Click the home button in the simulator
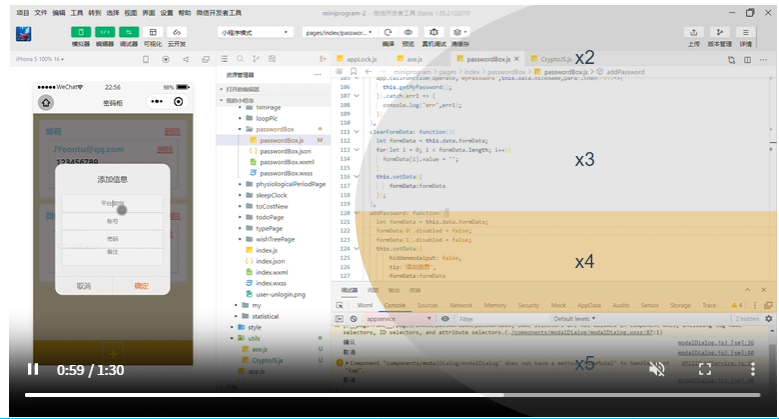 tap(46, 102)
